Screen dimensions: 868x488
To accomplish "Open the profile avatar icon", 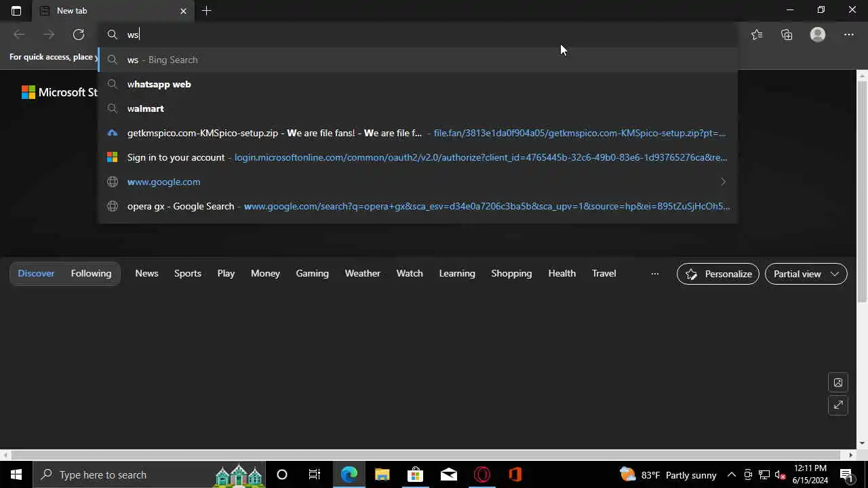I will [818, 35].
